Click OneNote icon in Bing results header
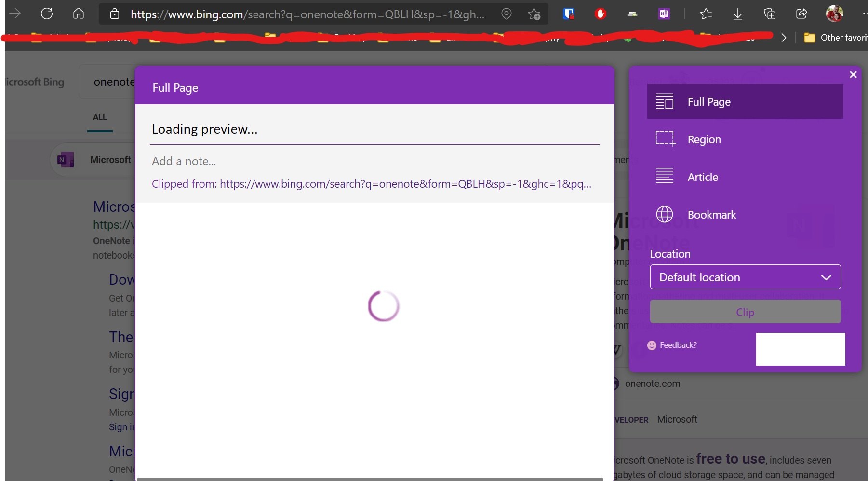Image resolution: width=868 pixels, height=481 pixels. (66, 160)
